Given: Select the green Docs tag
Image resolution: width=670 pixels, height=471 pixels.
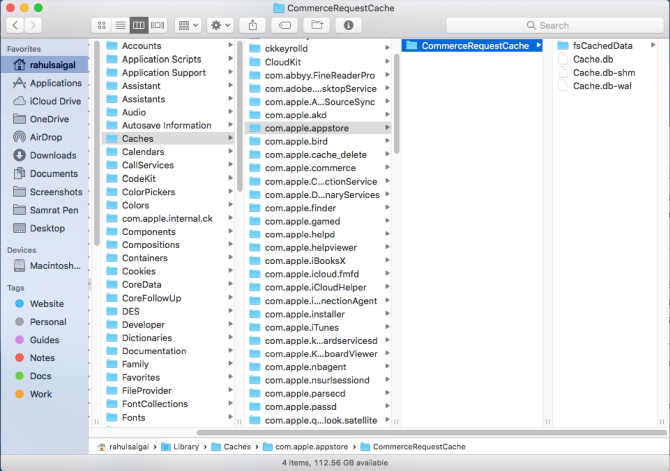Looking at the screenshot, I should click(44, 376).
